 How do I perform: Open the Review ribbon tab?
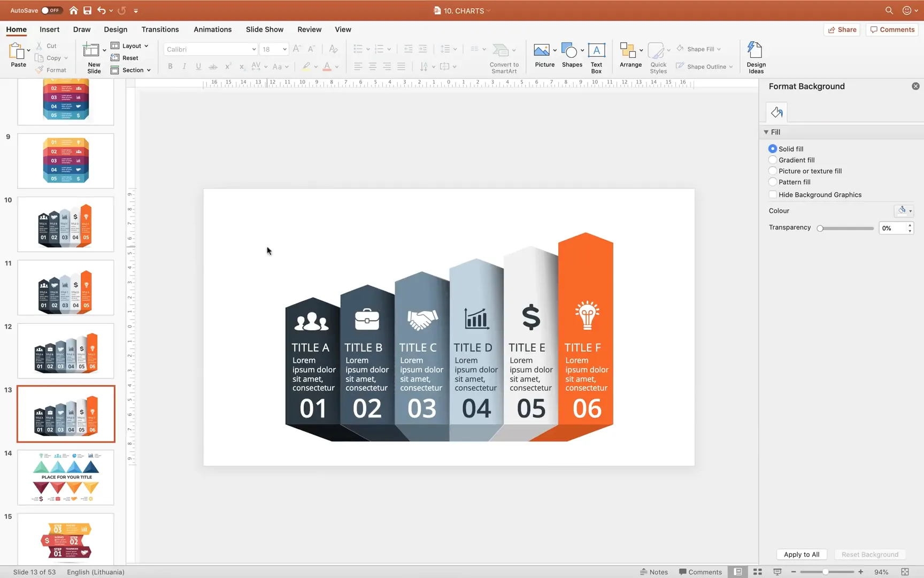(309, 29)
